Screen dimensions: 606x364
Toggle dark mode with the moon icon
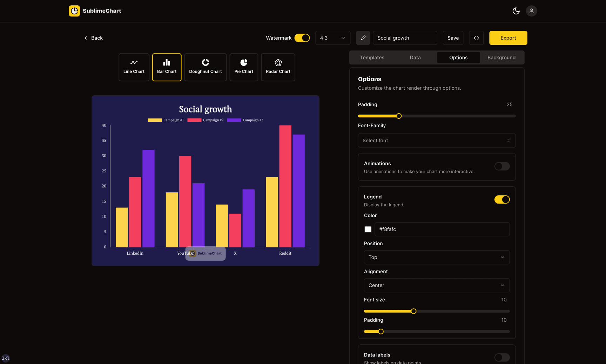pyautogui.click(x=516, y=11)
